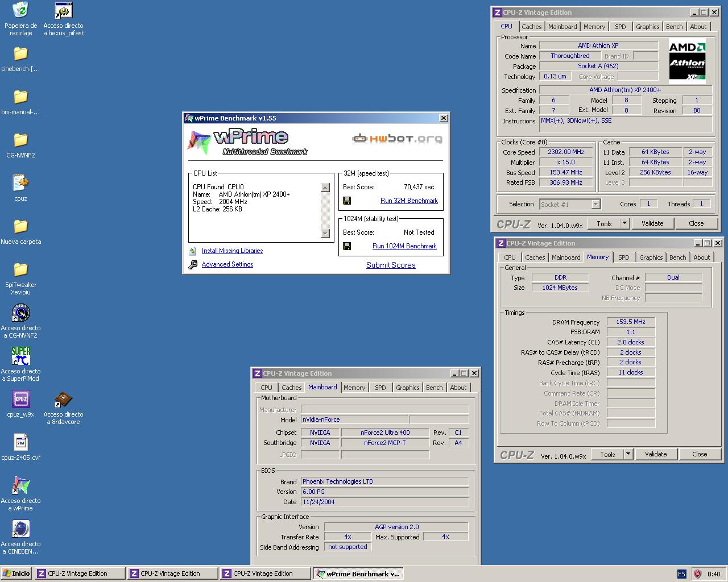This screenshot has height=582, width=728.
Task: Open the CG-NVNF2 folder icon
Action: [x=20, y=140]
